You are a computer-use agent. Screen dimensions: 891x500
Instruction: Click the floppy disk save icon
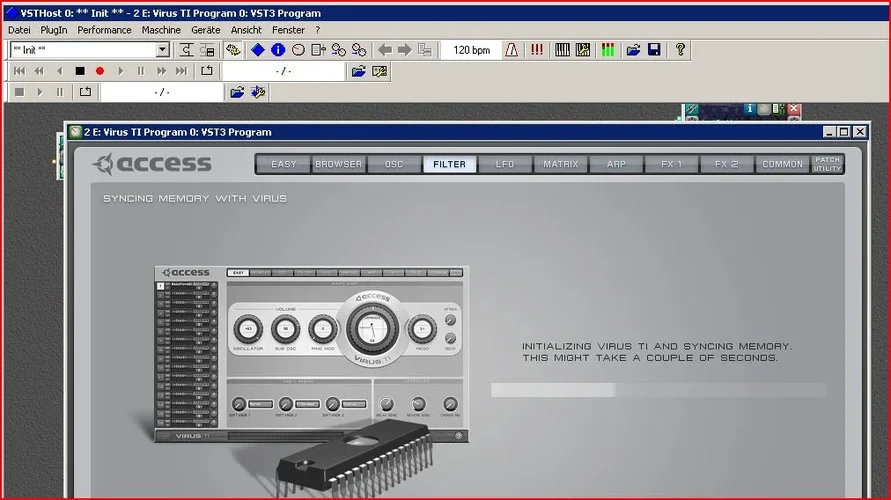(654, 50)
